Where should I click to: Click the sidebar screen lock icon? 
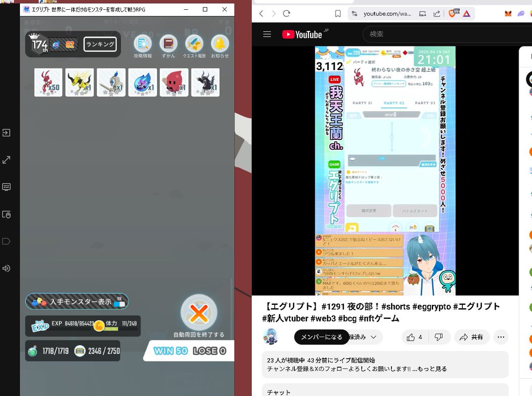pos(7,214)
